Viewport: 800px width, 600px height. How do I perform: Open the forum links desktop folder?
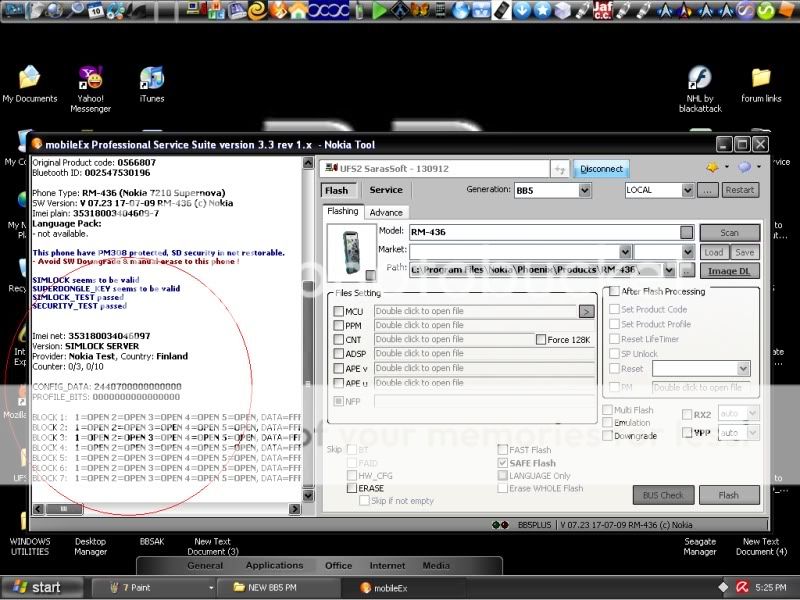(x=761, y=85)
